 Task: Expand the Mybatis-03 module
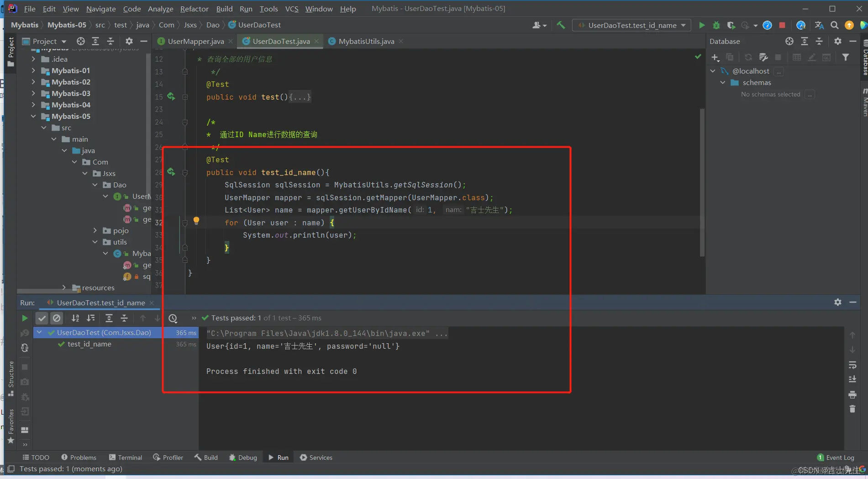point(33,93)
